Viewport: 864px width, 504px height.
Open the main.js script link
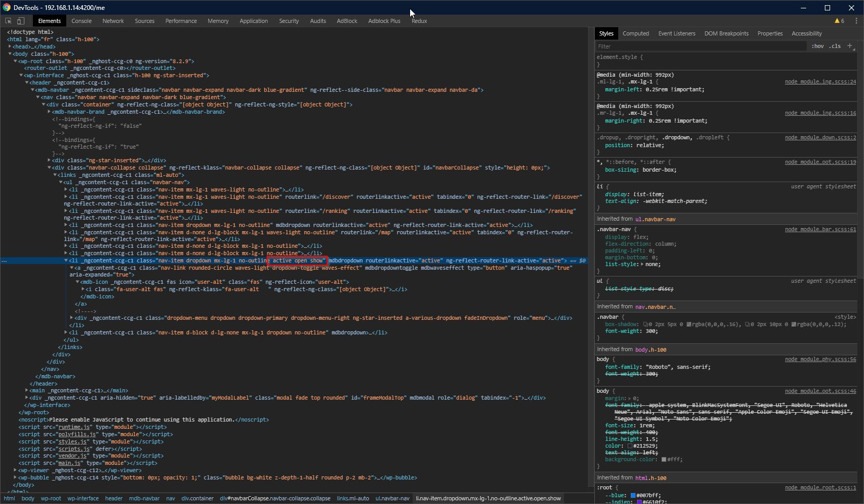coord(69,463)
